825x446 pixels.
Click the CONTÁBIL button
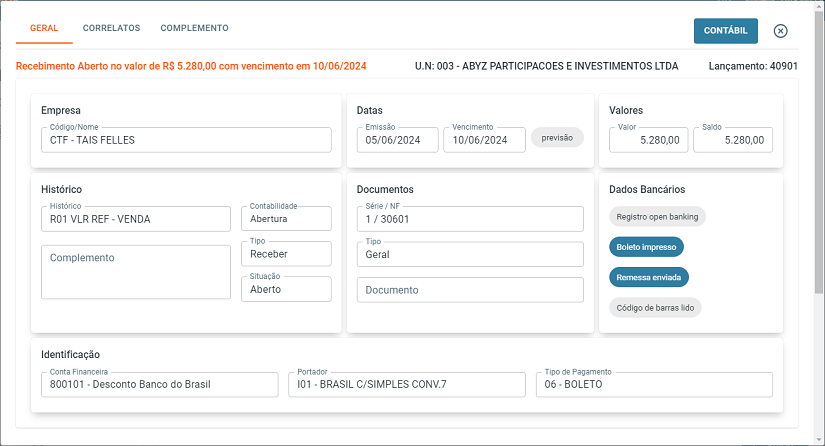click(x=725, y=31)
